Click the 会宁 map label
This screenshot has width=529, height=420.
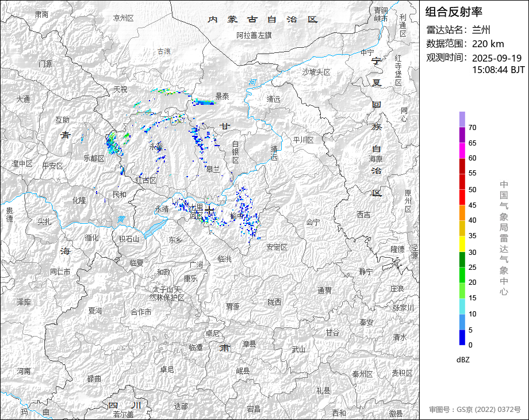pyautogui.click(x=313, y=222)
